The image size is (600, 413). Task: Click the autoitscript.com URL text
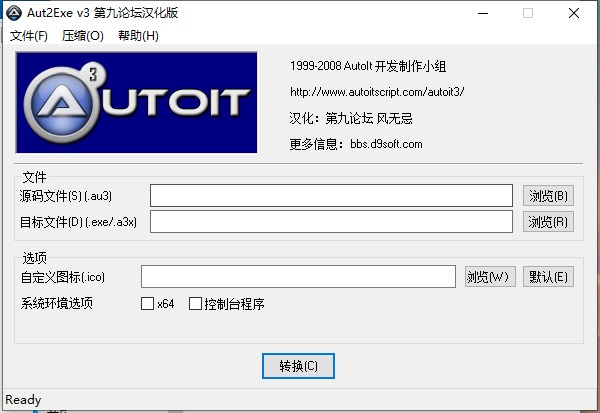(377, 92)
